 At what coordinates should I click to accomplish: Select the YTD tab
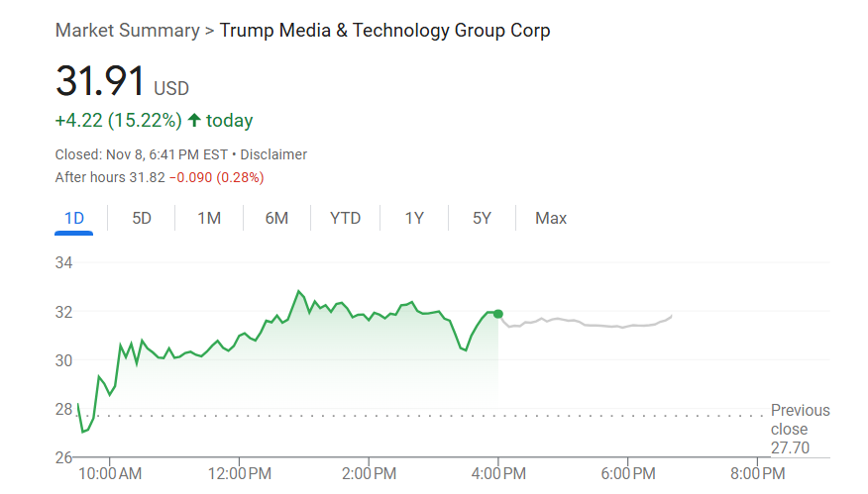(345, 218)
